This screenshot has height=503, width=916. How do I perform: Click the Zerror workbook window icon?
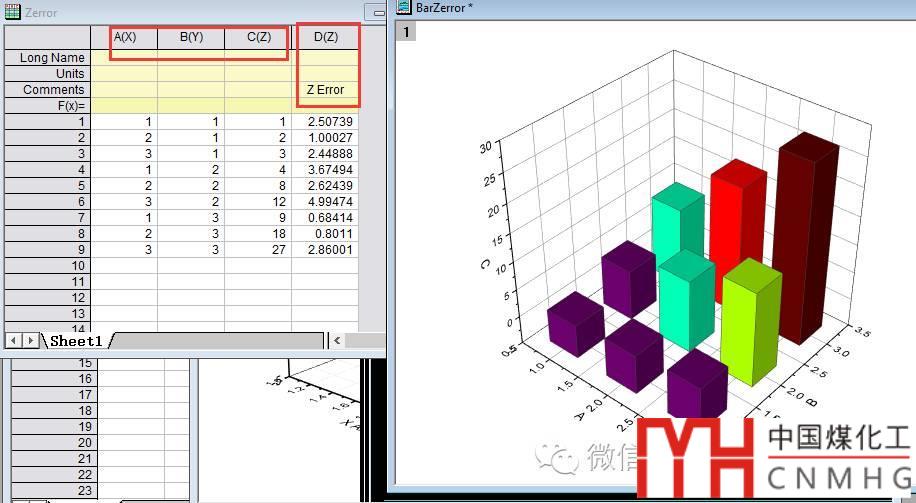pyautogui.click(x=12, y=12)
